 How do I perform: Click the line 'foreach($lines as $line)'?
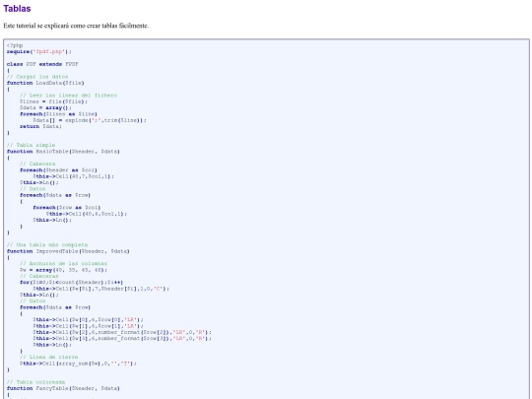pos(58,114)
